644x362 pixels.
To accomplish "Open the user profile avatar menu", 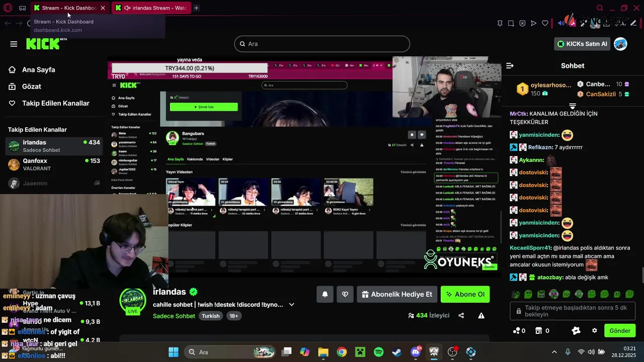I will point(621,44).
